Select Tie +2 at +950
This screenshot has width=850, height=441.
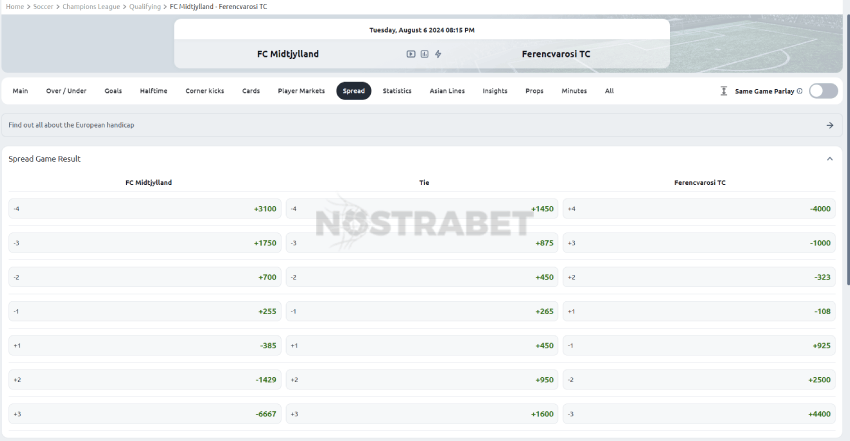click(x=422, y=379)
